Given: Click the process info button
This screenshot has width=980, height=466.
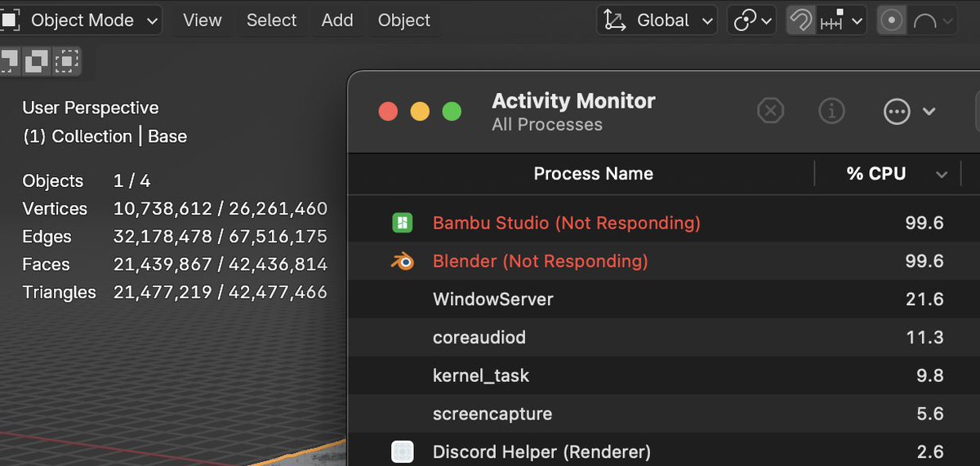Looking at the screenshot, I should click(x=831, y=111).
